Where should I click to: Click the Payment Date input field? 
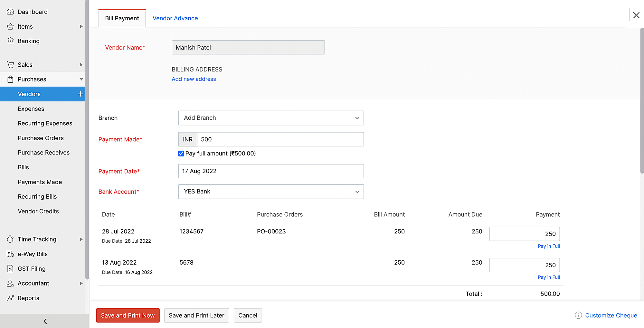pos(271,171)
